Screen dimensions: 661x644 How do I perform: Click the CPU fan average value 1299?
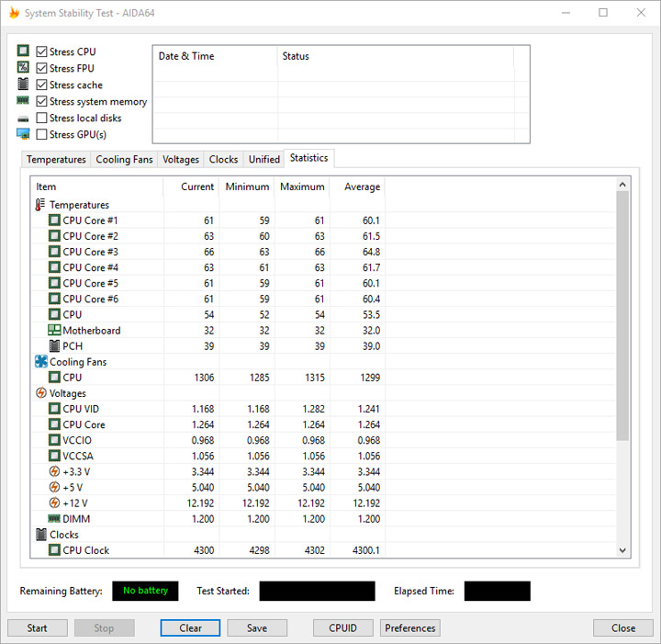pos(370,378)
